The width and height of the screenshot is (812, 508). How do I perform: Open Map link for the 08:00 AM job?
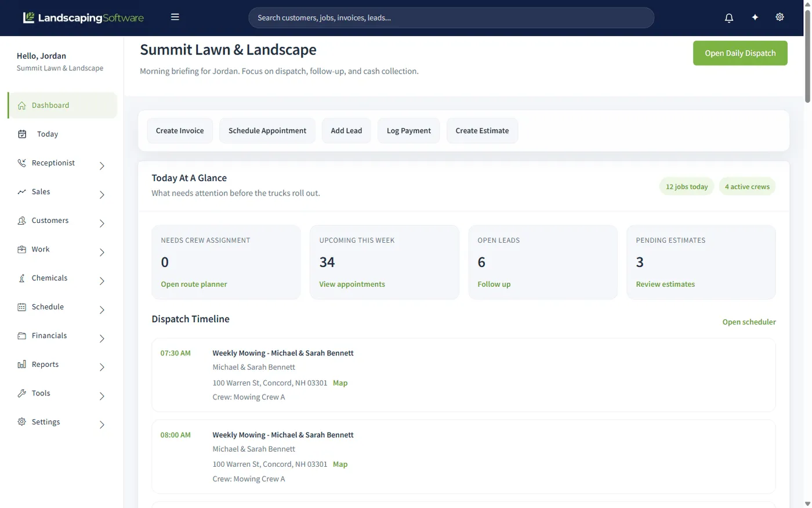click(x=340, y=464)
